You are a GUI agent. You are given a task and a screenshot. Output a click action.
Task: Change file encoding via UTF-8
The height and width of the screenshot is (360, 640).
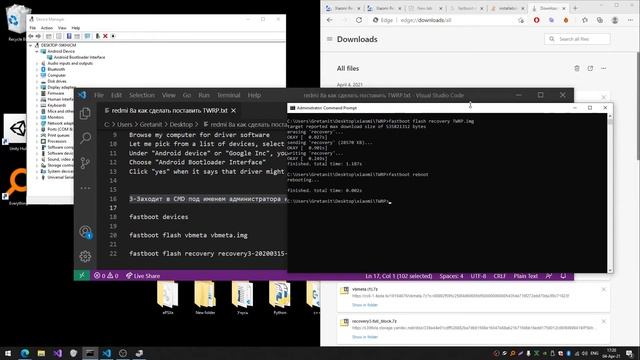(478, 276)
